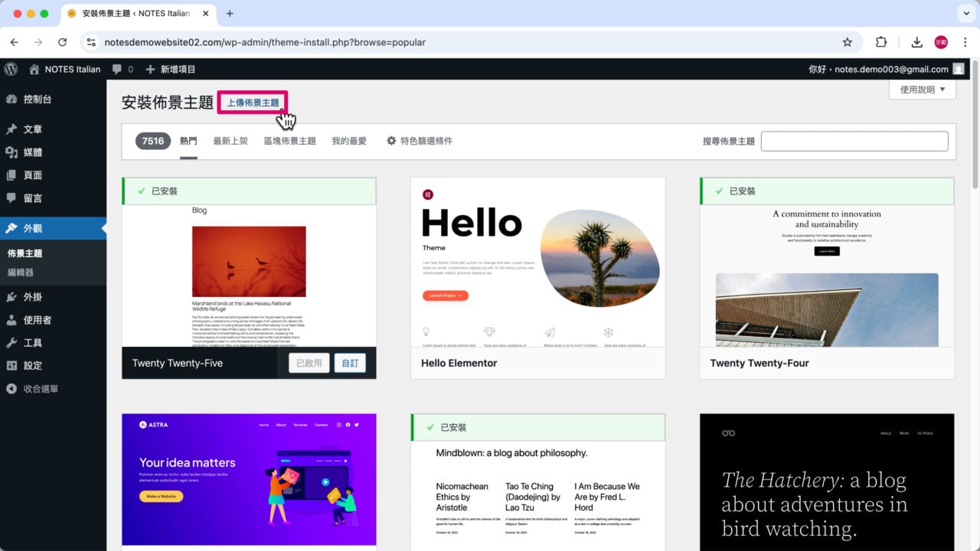Click the comments bubble icon in the admin bar

[x=116, y=69]
